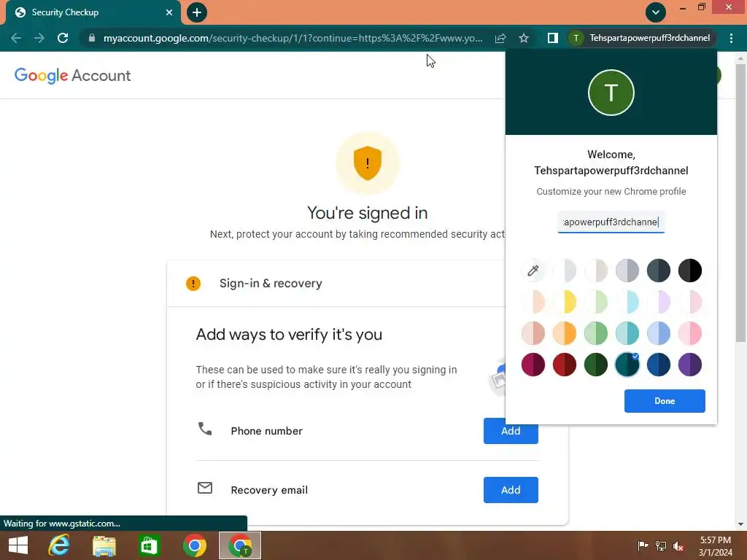Click the page vertical scrollbar
747x560 pixels.
(x=740, y=203)
